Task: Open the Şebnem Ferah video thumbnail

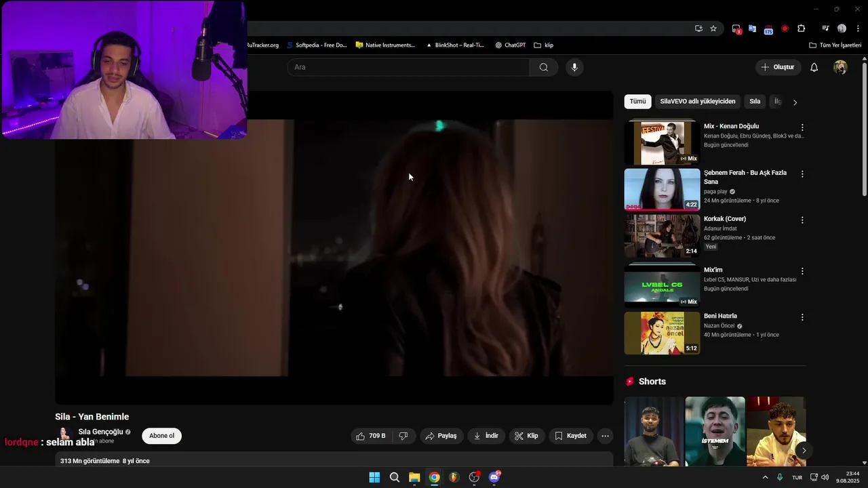Action: 662,190
